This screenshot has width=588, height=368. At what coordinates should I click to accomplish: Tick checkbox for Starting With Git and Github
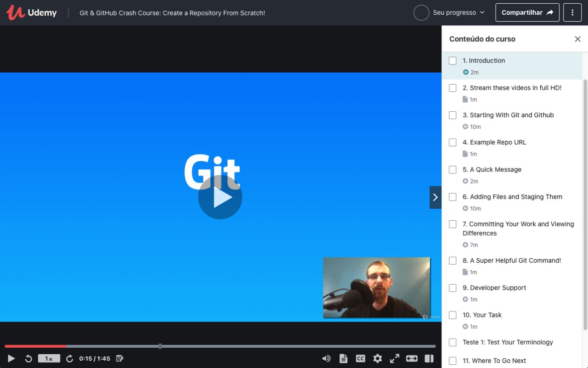(x=452, y=115)
